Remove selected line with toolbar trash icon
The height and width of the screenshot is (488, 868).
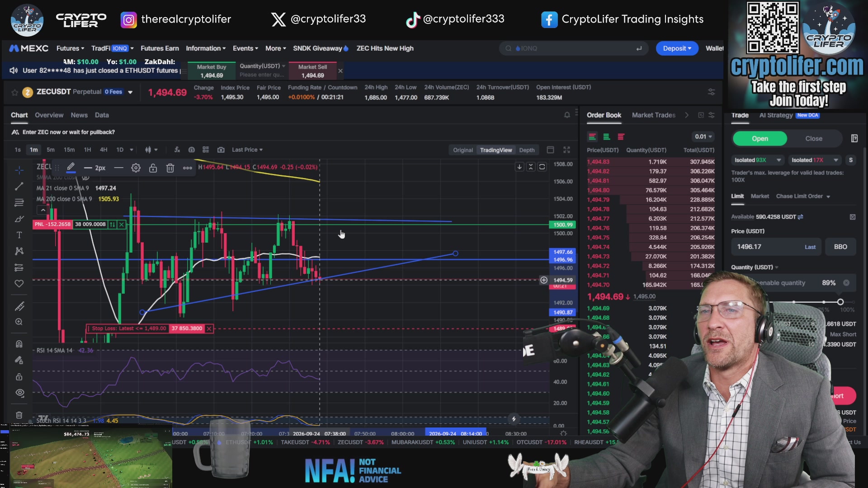click(x=170, y=168)
